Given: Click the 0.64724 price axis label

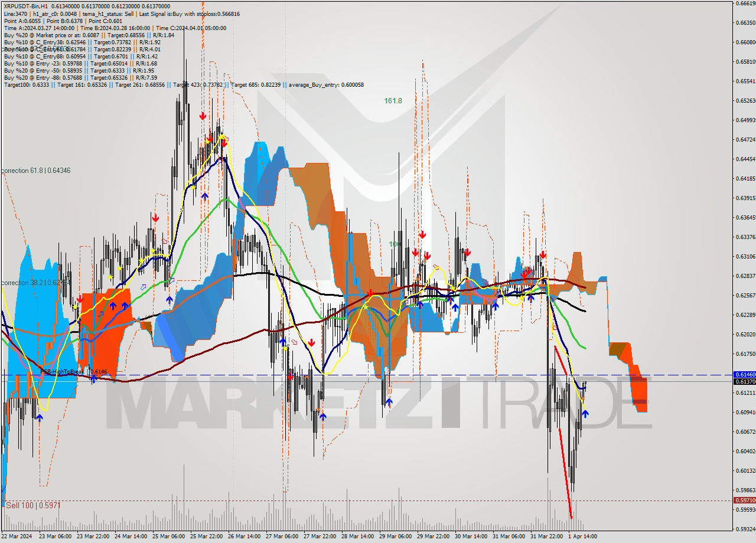Looking at the screenshot, I should [x=745, y=140].
